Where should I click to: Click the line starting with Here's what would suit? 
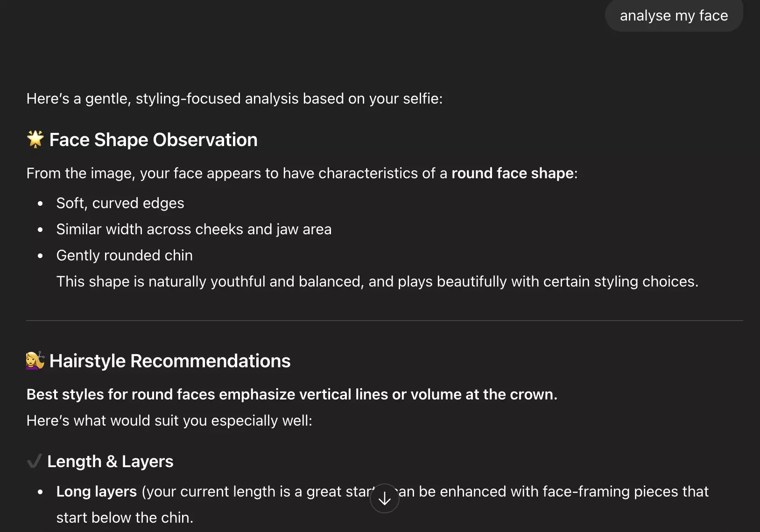(x=169, y=420)
